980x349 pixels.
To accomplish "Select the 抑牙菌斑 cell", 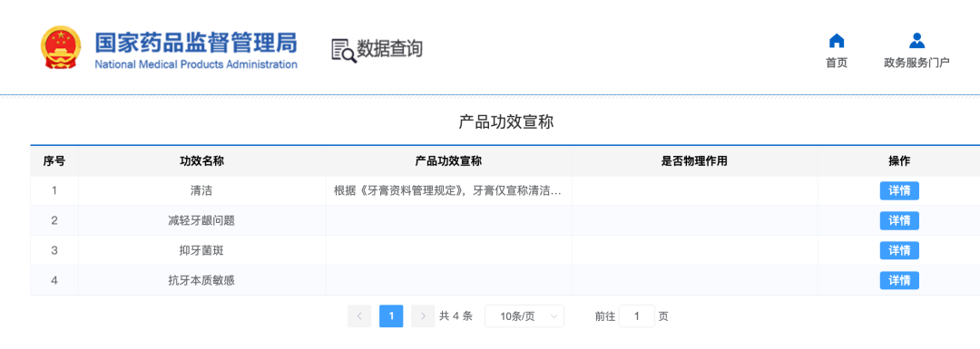I will 201,250.
